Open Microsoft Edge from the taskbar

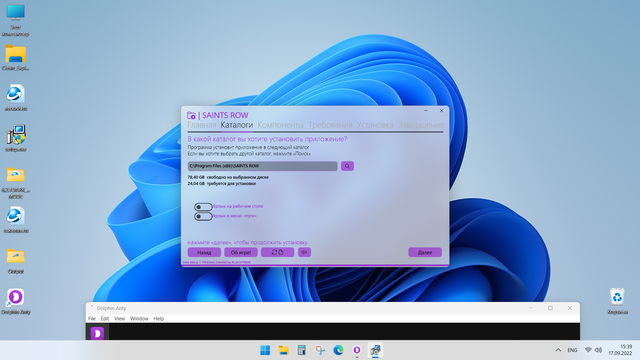338,350
